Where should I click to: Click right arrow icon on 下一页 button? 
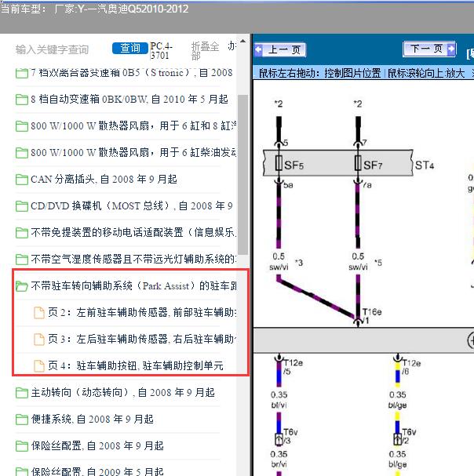click(451, 49)
